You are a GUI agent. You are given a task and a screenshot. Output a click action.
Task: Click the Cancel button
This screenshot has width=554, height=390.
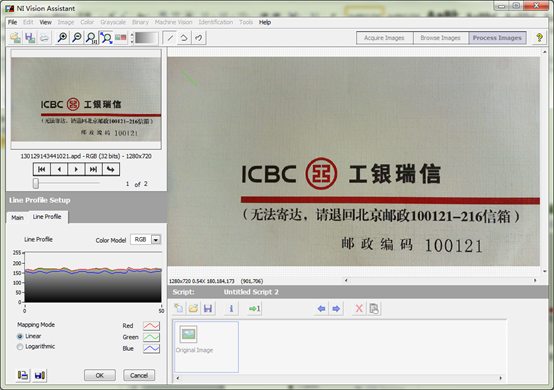[139, 375]
